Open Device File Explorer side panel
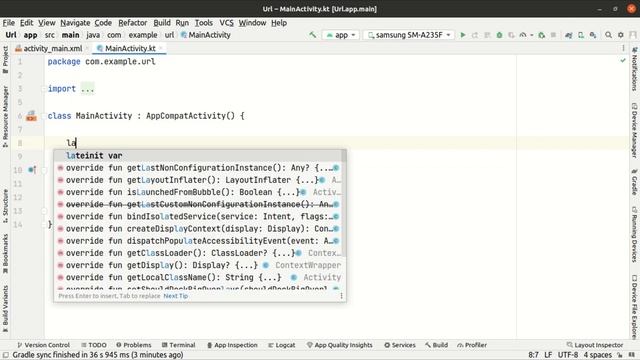 (x=634, y=307)
